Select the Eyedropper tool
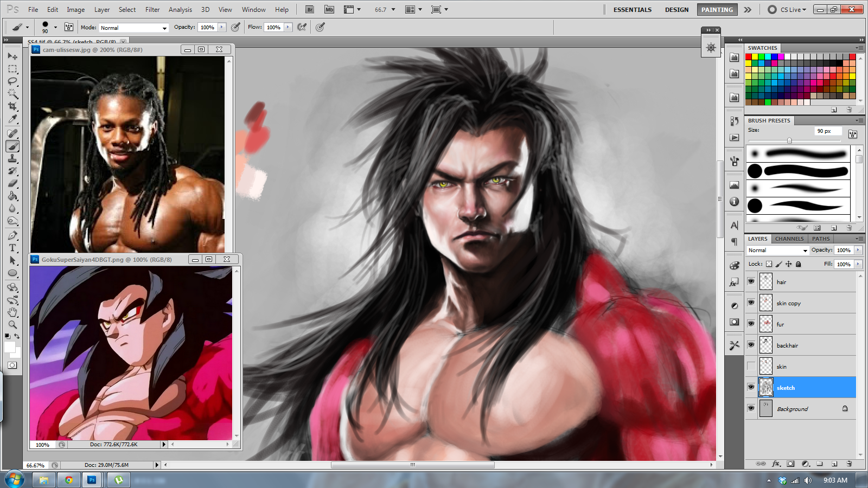 tap(12, 119)
